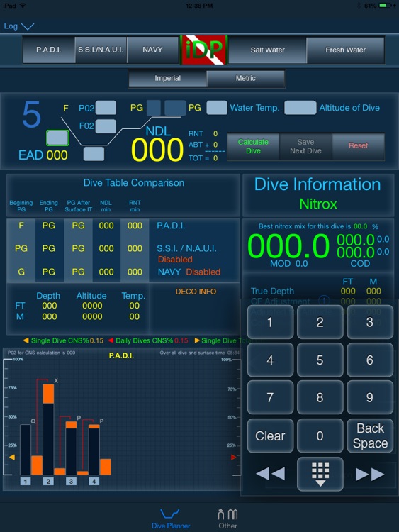Select dive 1 marker below chart
Screen dimensions: 399x532
click(26, 481)
